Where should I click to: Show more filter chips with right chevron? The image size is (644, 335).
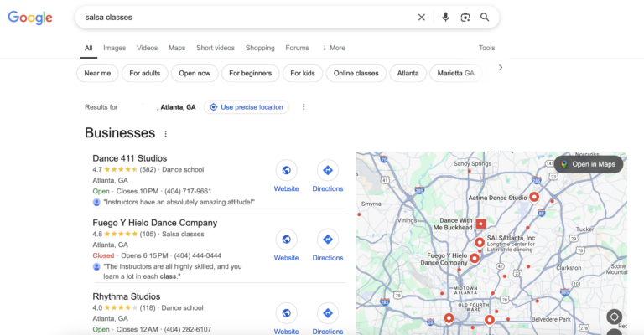[x=501, y=68]
